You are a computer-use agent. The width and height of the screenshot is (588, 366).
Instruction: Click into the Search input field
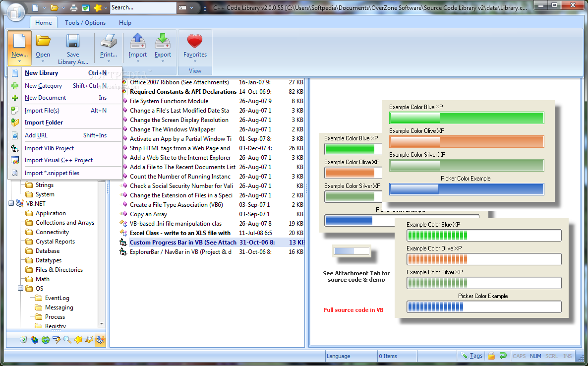click(143, 7)
